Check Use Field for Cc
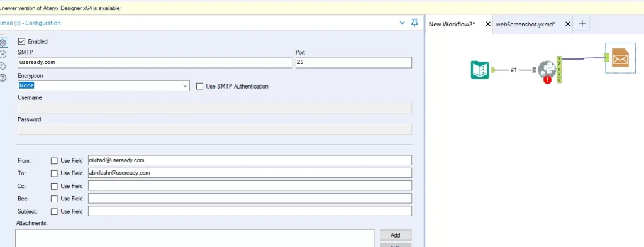 54,186
